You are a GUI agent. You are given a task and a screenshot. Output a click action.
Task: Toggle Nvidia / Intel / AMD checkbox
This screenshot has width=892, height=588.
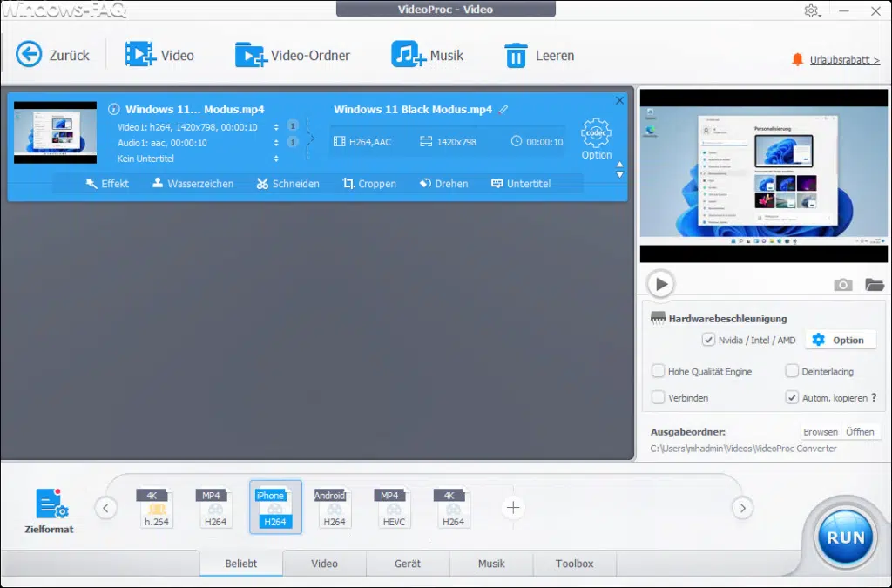(x=708, y=340)
